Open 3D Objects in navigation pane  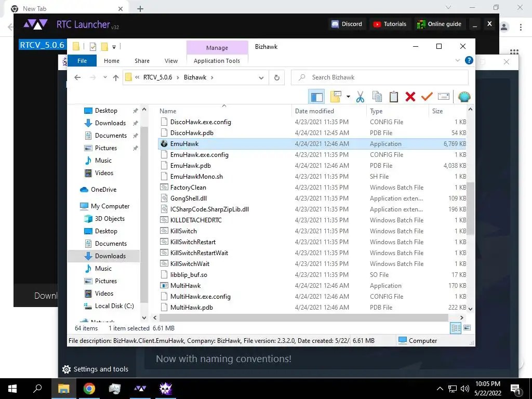(x=105, y=219)
